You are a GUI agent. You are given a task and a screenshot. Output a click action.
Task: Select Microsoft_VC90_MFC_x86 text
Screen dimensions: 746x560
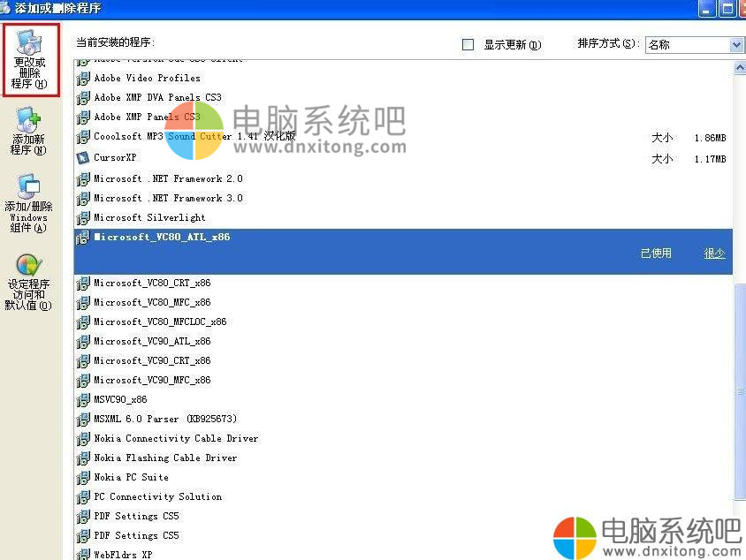152,381
